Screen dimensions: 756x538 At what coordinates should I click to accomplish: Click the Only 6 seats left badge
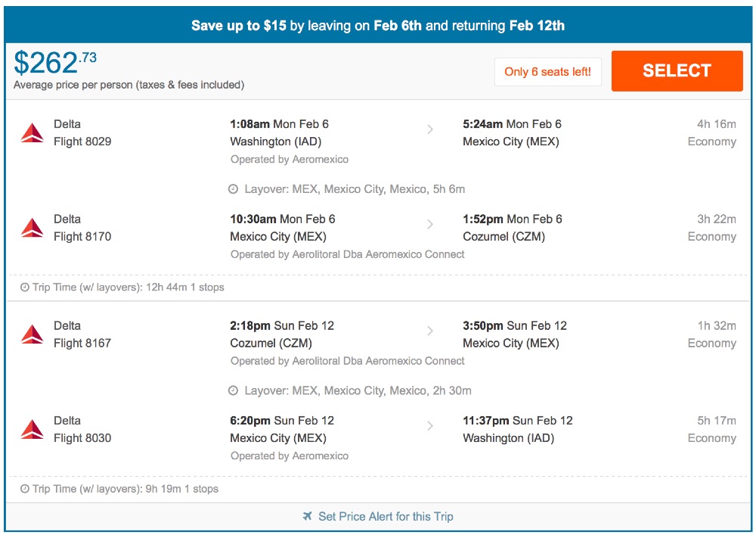point(547,71)
